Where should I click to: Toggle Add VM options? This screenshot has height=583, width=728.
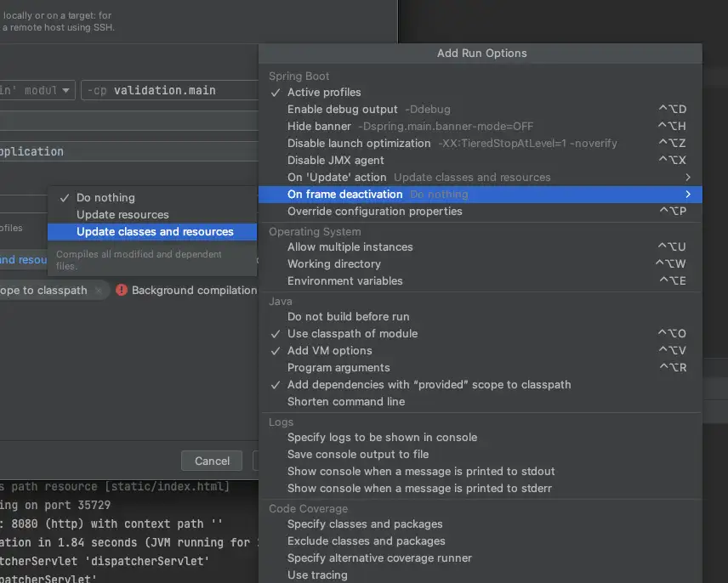coord(481,351)
